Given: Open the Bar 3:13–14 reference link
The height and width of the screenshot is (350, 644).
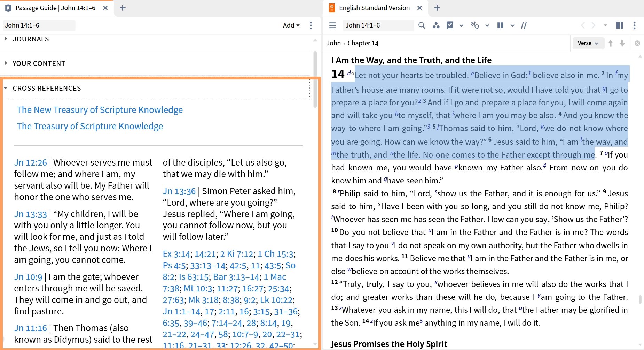Looking at the screenshot, I should coord(236,277).
